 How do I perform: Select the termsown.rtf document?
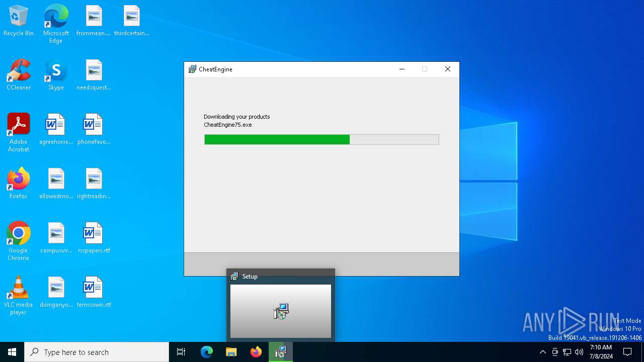94,292
